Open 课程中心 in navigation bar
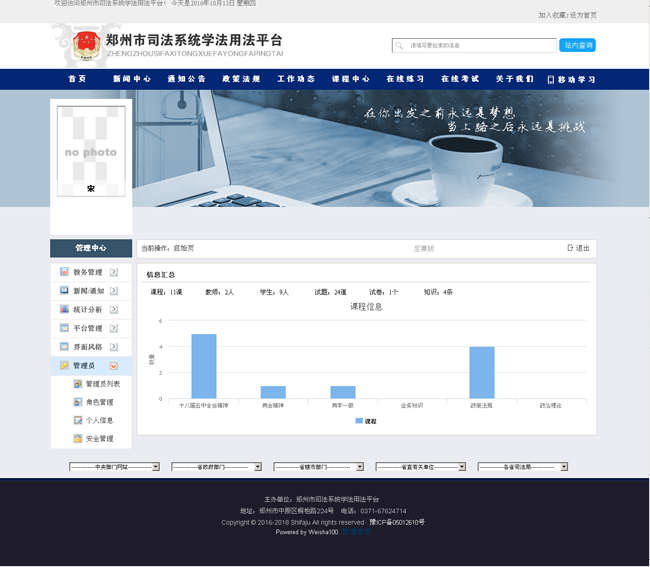Image resolution: width=650 pixels, height=567 pixels. click(x=351, y=79)
